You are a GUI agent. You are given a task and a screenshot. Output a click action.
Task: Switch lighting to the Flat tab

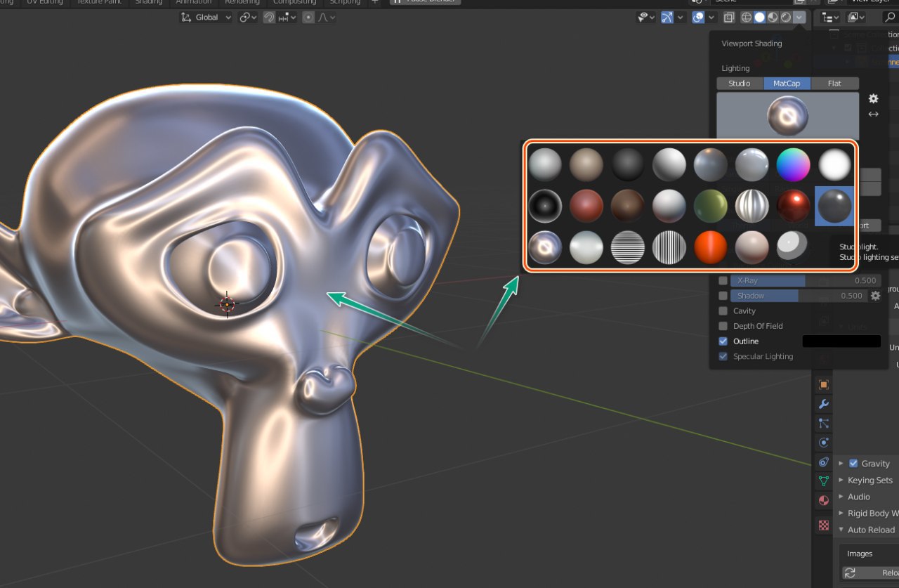tap(834, 84)
